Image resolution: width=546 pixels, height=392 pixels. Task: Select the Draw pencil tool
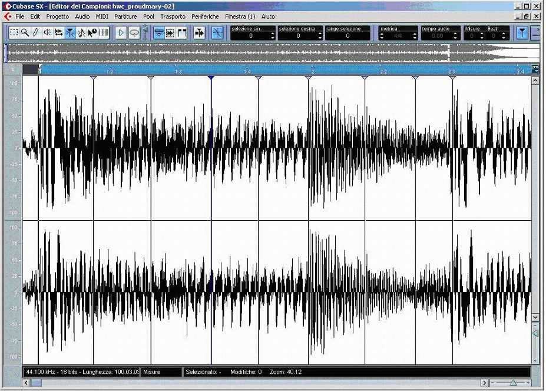click(x=36, y=33)
